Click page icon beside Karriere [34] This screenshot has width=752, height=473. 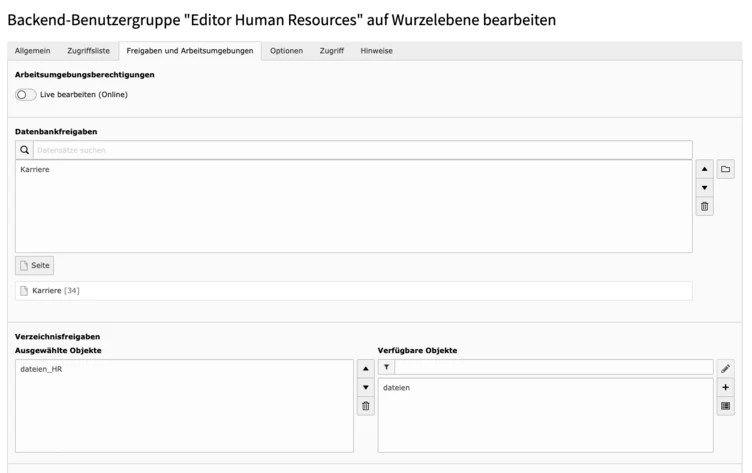click(24, 291)
